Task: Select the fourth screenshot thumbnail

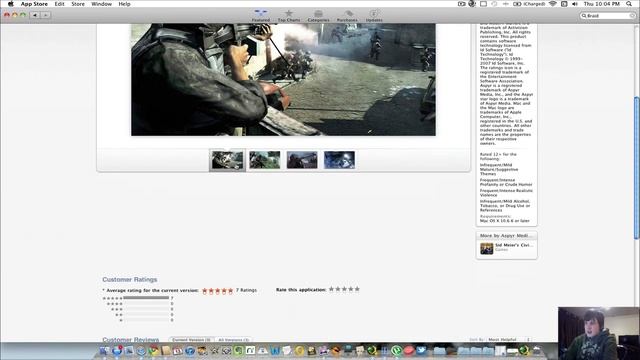Action: pos(339,160)
